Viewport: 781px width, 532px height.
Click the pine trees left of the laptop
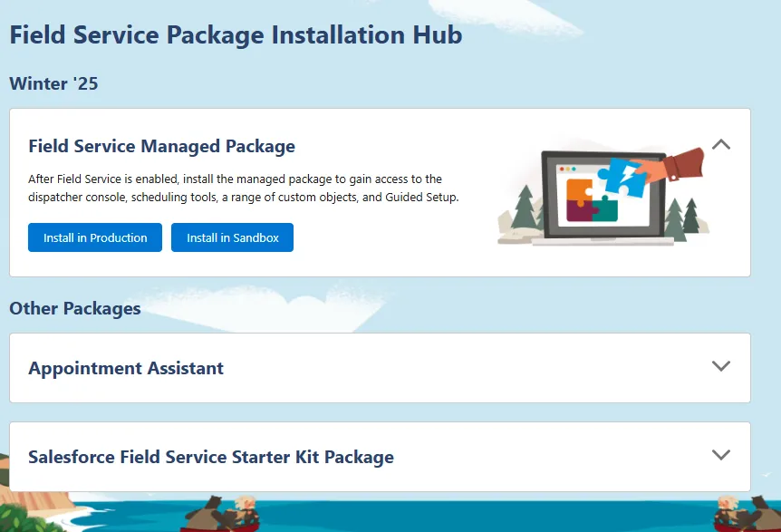[x=524, y=208]
